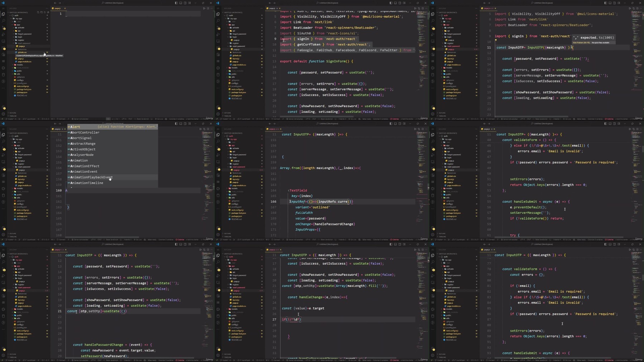Open Accounts icon in the empty page.js window
Viewport: 644px width, 362px height.
tap(3, 107)
